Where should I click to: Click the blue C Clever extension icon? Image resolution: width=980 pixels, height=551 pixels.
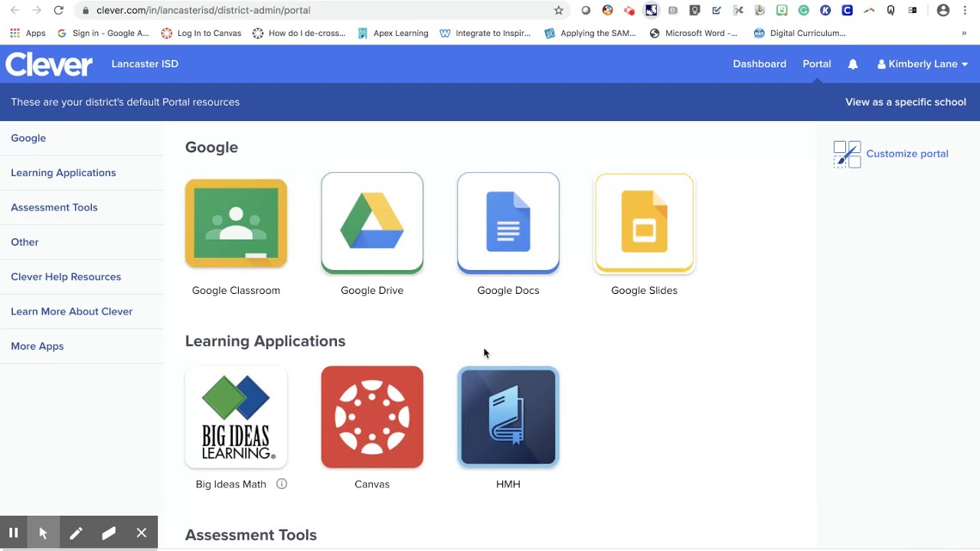click(848, 10)
